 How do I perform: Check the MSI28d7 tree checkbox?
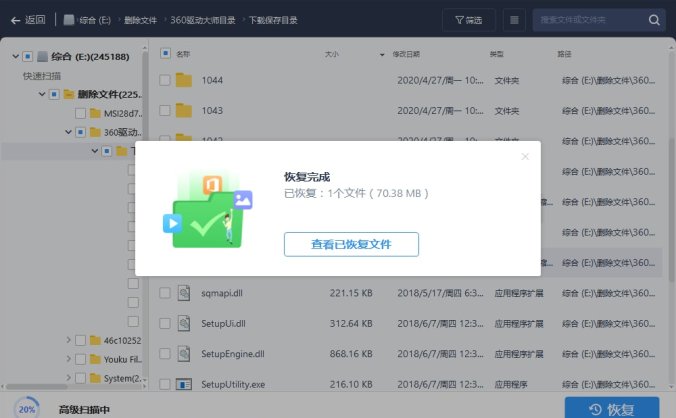pyautogui.click(x=80, y=113)
